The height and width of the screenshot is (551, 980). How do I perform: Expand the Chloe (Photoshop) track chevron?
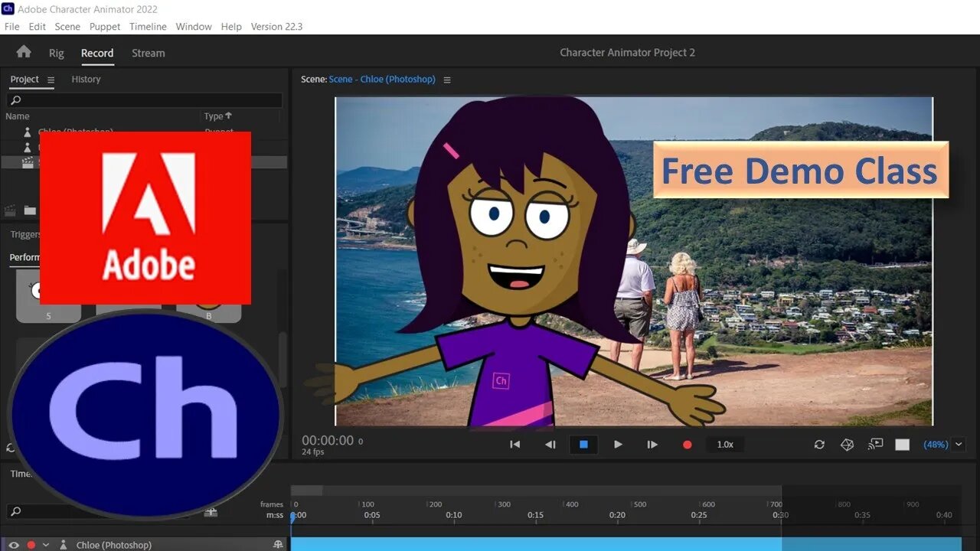tap(46, 545)
